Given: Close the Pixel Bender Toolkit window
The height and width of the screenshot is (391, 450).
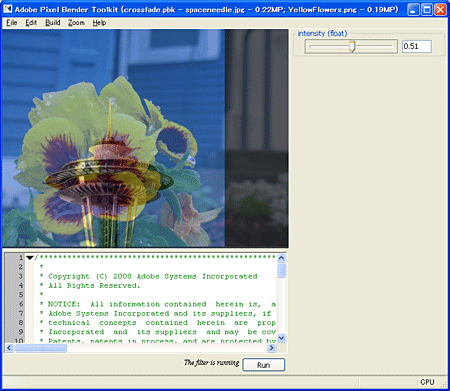Looking at the screenshot, I should point(440,9).
